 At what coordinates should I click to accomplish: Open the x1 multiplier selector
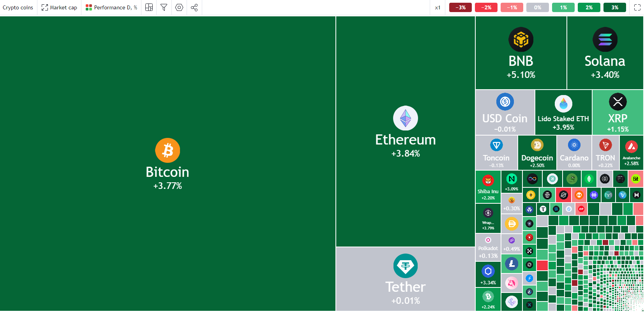coord(438,7)
